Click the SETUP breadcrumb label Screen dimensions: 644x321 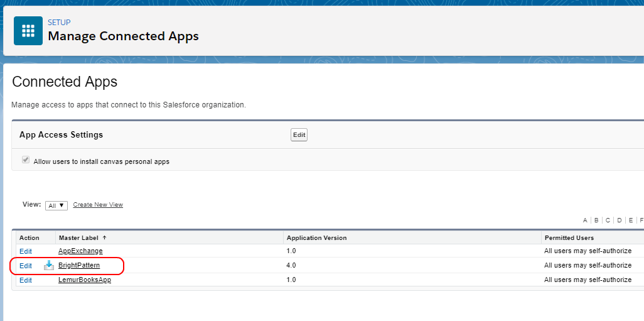tap(59, 23)
